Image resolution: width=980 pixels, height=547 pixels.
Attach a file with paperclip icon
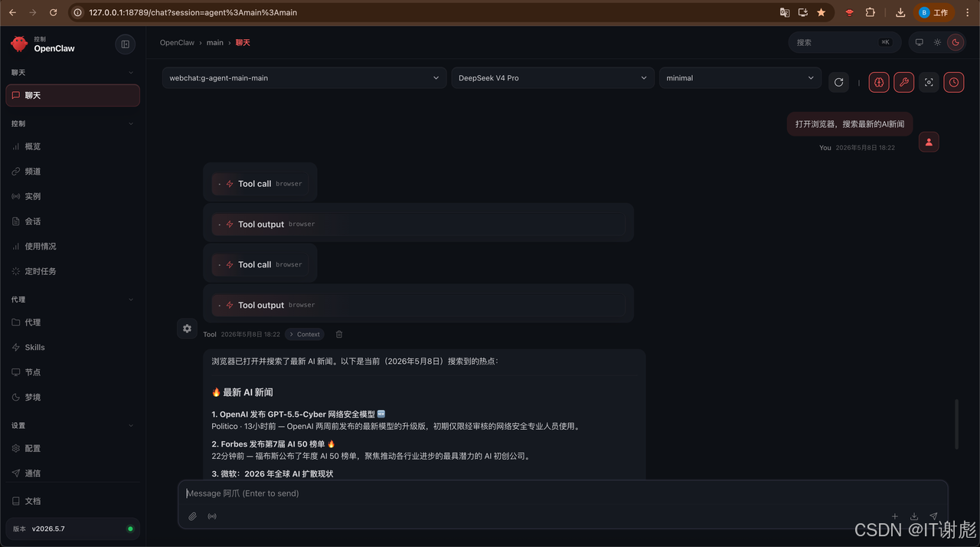click(x=193, y=516)
